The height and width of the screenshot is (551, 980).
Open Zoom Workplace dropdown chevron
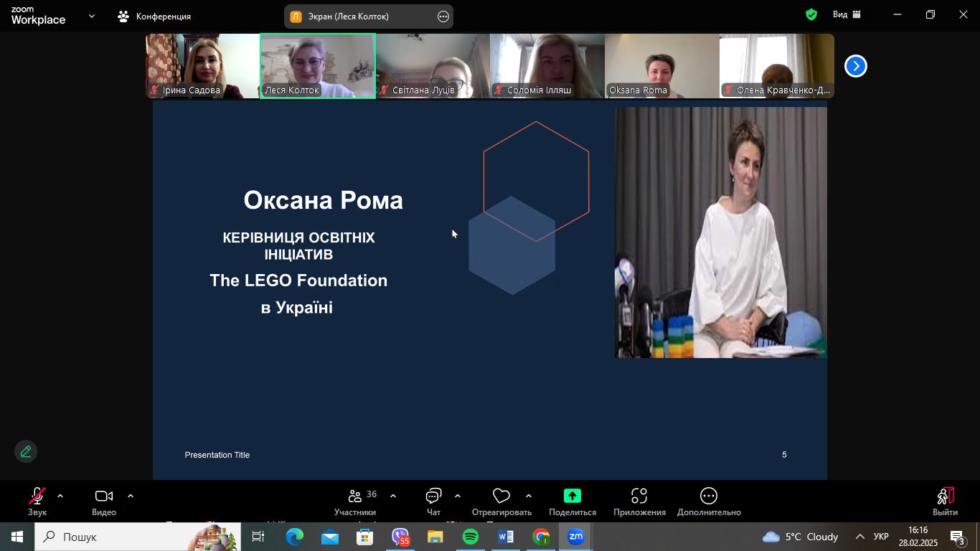click(91, 16)
